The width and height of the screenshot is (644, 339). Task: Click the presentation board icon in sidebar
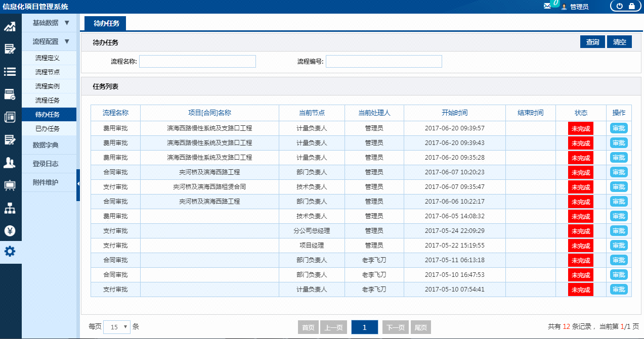point(10,184)
